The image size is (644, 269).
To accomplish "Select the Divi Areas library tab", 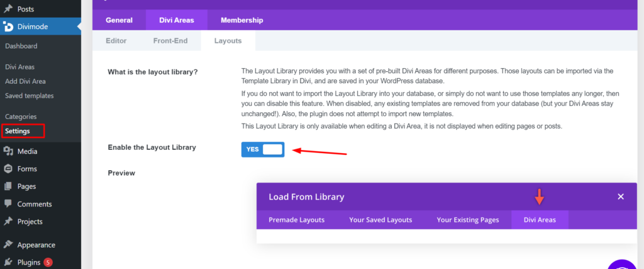I will 540,220.
